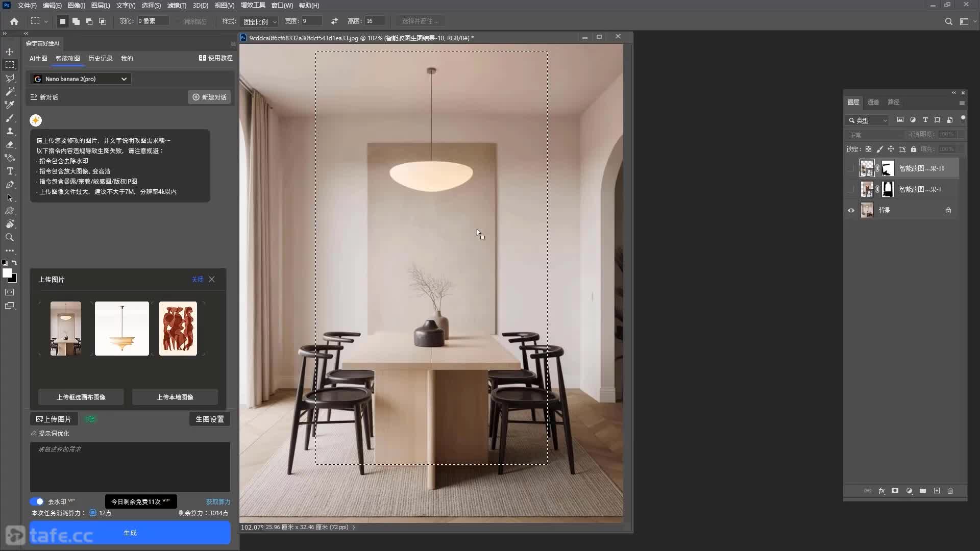The height and width of the screenshot is (551, 980).
Task: Click the delete layer trash icon
Action: [950, 491]
